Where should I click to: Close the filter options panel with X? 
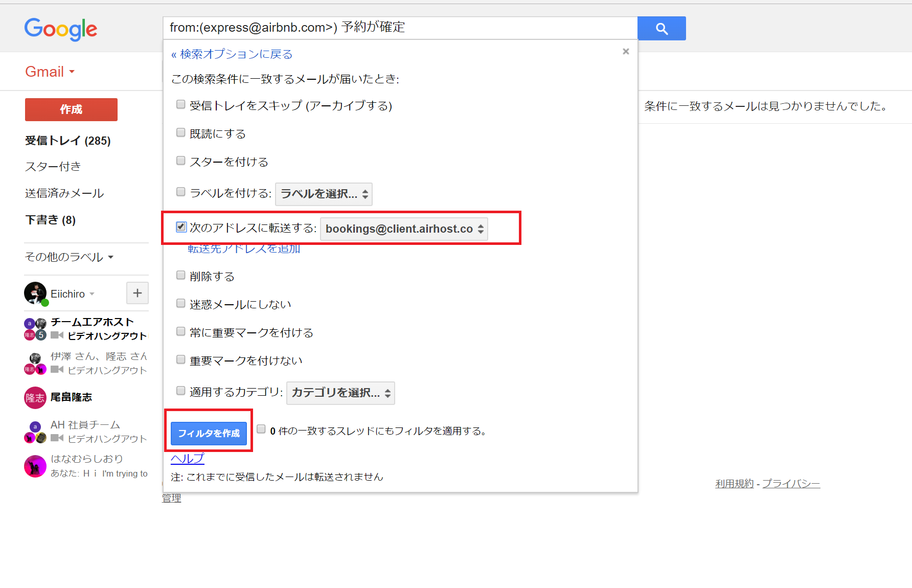coord(626,51)
